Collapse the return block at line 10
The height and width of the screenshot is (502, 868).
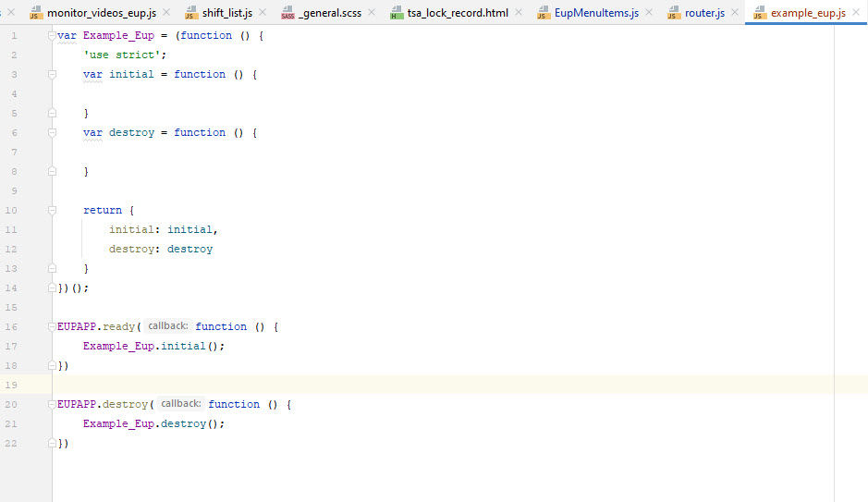coord(52,210)
